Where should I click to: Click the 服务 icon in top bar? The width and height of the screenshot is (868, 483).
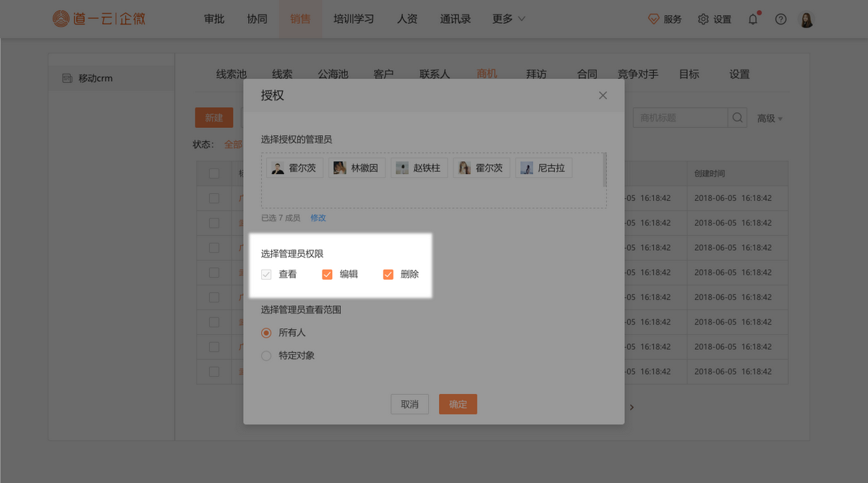click(x=653, y=19)
